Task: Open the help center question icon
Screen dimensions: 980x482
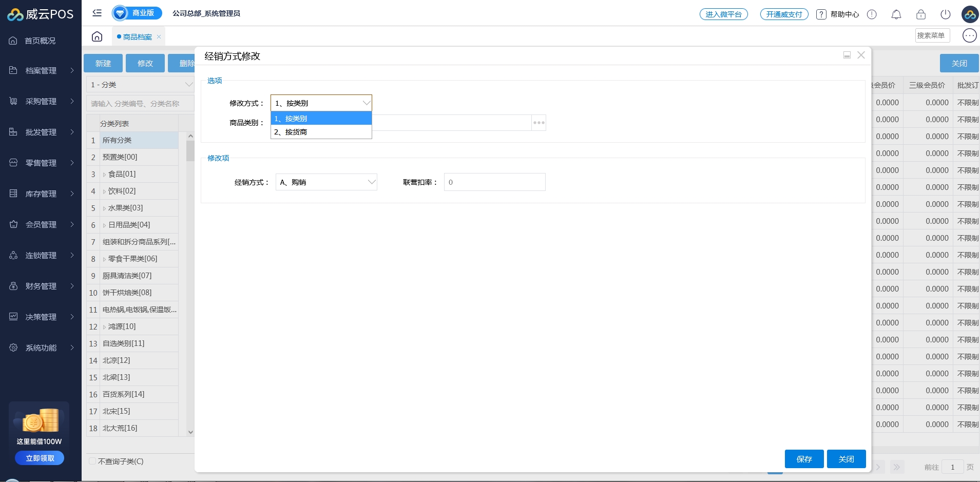Action: pyautogui.click(x=821, y=14)
